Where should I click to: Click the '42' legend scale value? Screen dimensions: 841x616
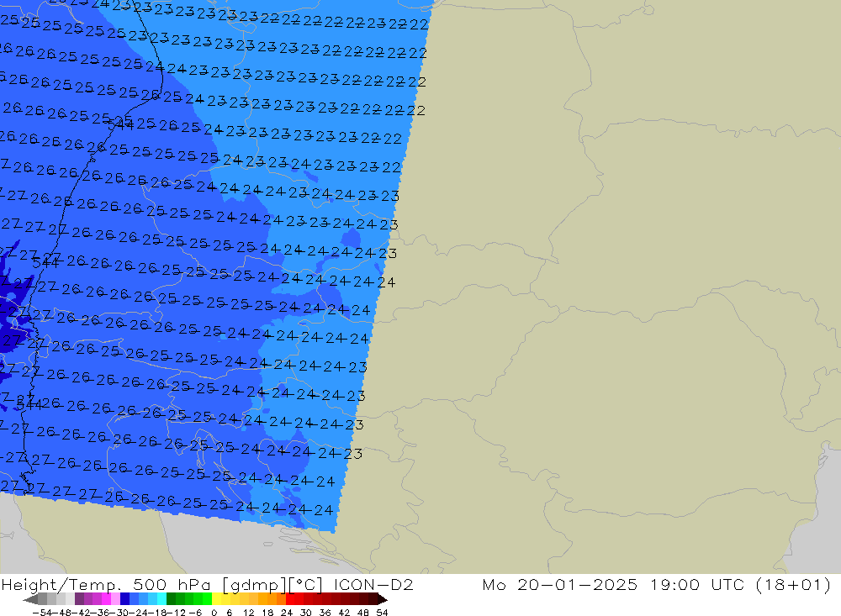point(344,613)
